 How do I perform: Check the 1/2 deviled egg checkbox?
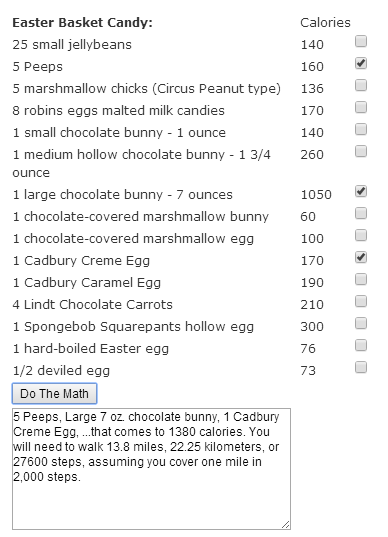(361, 367)
